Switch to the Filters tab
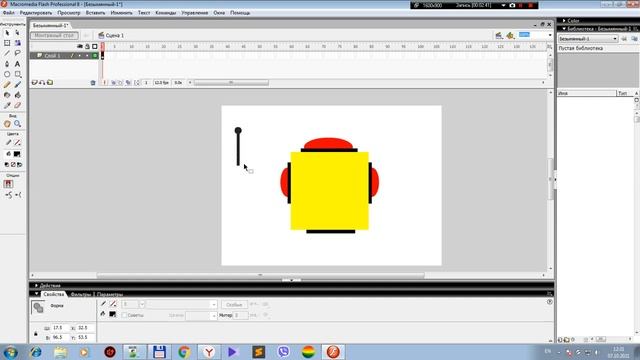This screenshot has height=360, width=640. (x=80, y=294)
